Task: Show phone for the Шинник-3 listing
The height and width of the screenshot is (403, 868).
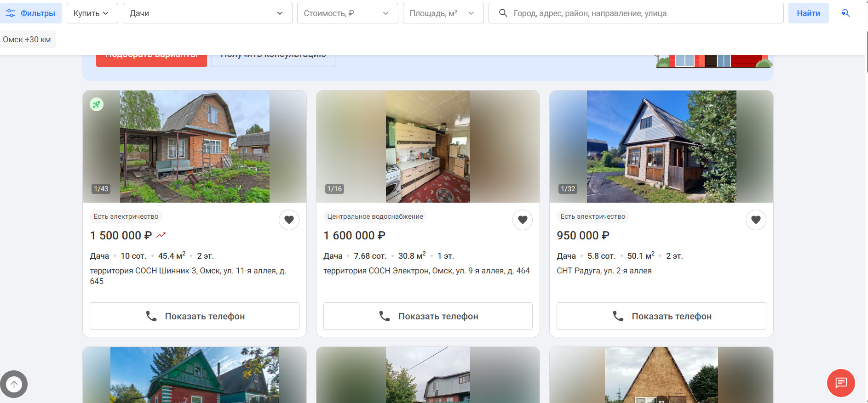Action: [195, 316]
